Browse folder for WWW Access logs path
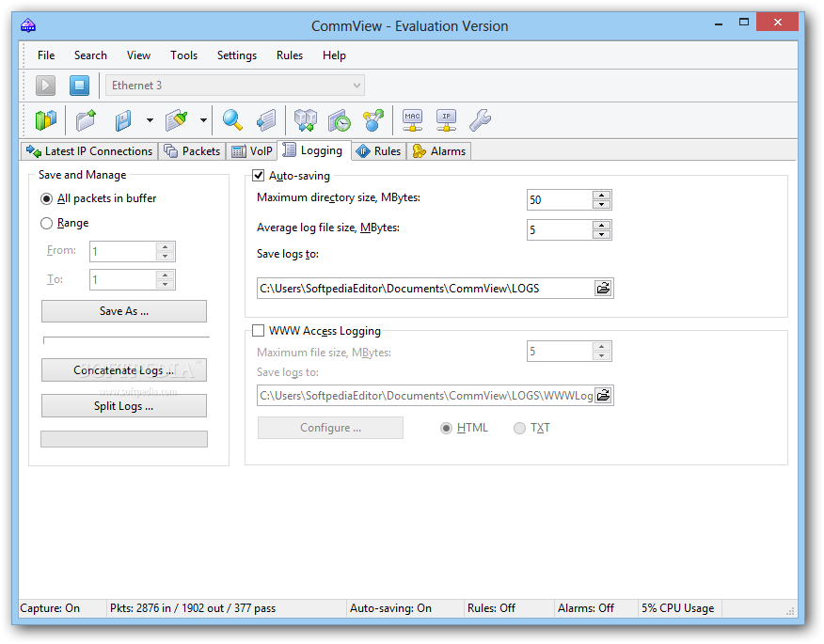Screen dimensions: 824x644 [x=603, y=395]
